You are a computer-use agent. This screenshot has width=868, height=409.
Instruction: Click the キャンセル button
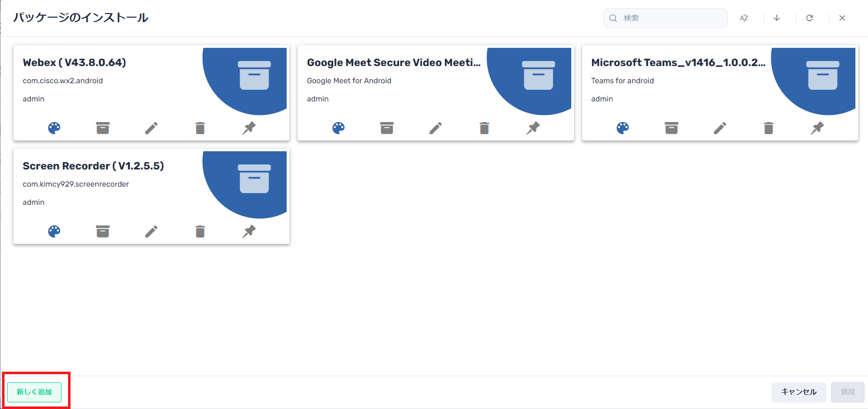pos(799,392)
